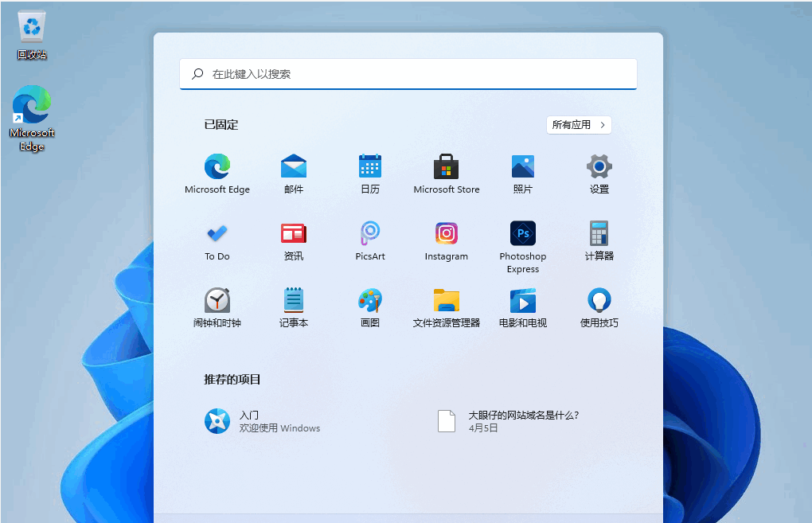Open the 日历 calendar app
812x523 pixels.
coord(369,174)
